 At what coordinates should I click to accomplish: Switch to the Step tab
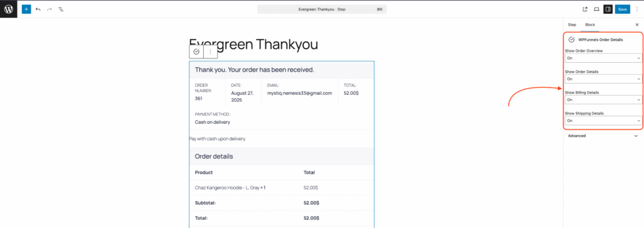(x=572, y=25)
